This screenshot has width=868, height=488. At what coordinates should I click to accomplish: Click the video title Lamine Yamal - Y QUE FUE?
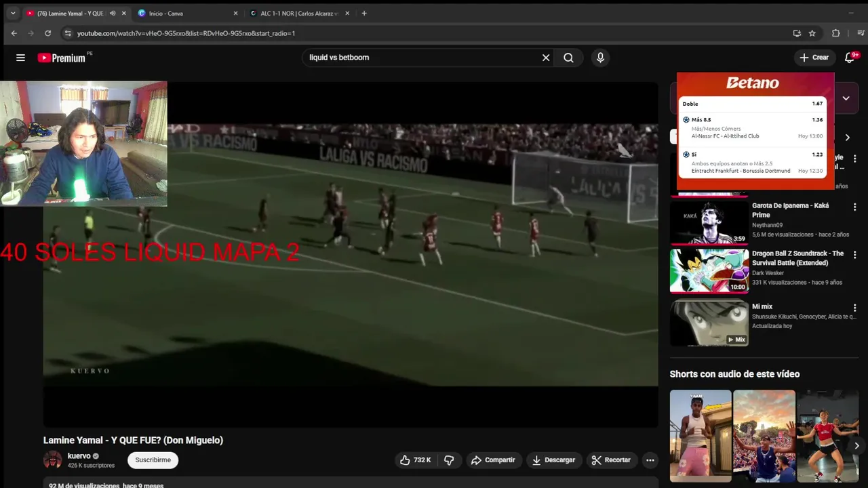pos(133,440)
